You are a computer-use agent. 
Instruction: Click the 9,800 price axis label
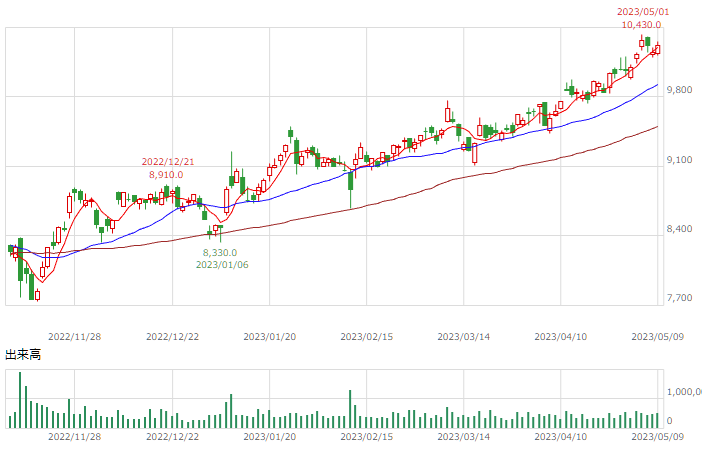coord(679,90)
